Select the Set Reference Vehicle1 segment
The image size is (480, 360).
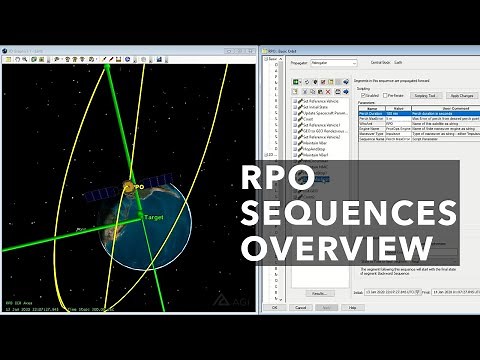[321, 125]
